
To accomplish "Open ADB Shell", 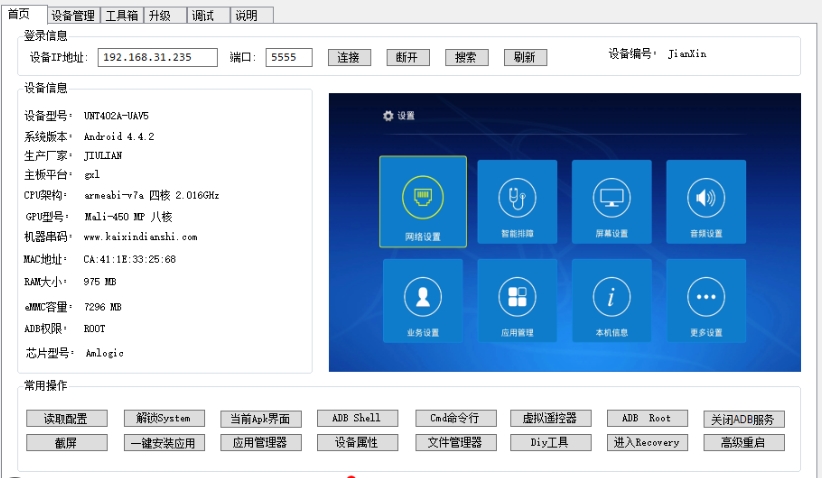I will 357,418.
